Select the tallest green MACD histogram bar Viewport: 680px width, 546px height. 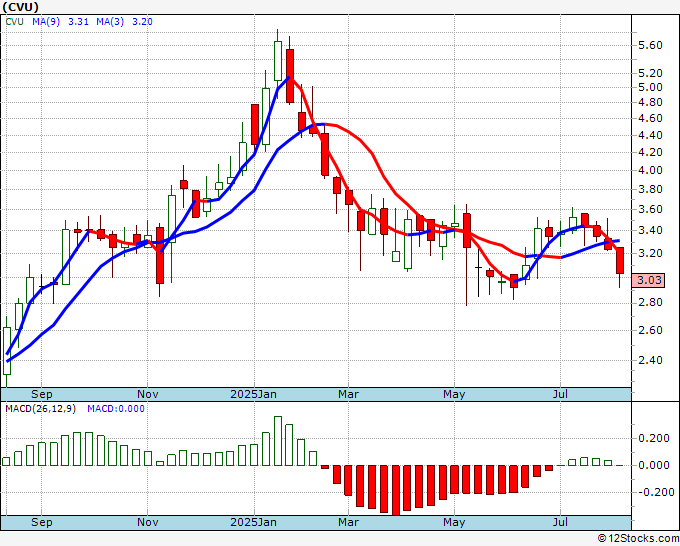click(278, 441)
